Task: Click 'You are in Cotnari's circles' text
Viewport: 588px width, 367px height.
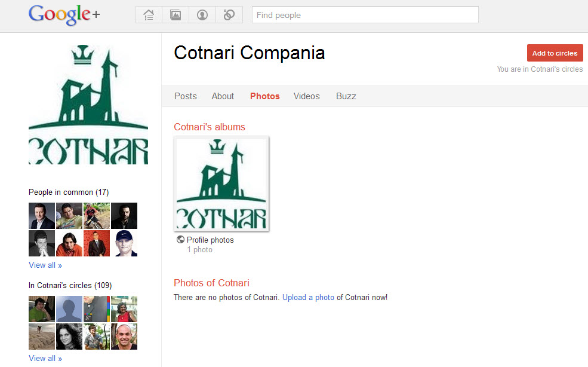Action: pos(540,69)
